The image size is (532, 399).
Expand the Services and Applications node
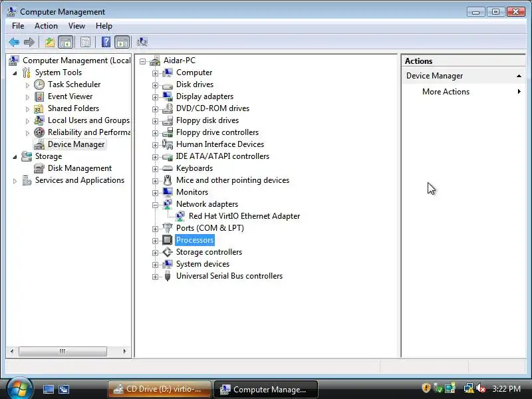pos(15,181)
